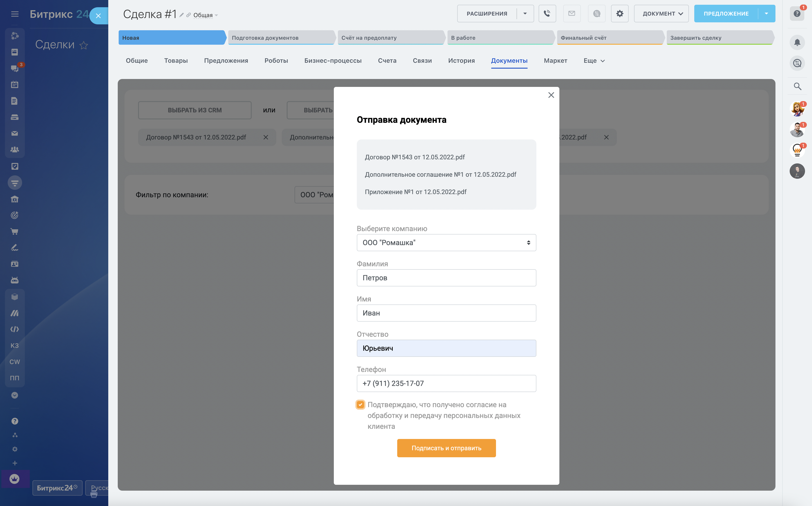Click Подписать и отправить button
This screenshot has height=506, width=812.
tap(446, 448)
